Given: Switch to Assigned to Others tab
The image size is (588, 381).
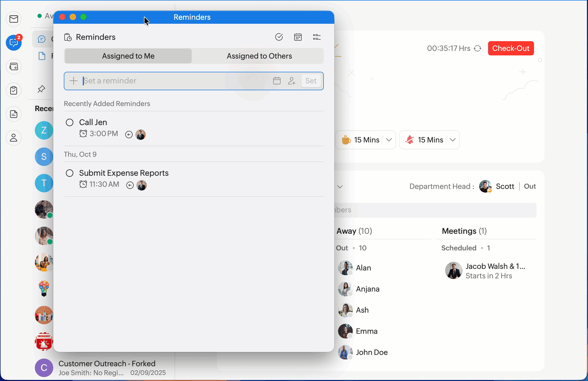Looking at the screenshot, I should pos(259,56).
